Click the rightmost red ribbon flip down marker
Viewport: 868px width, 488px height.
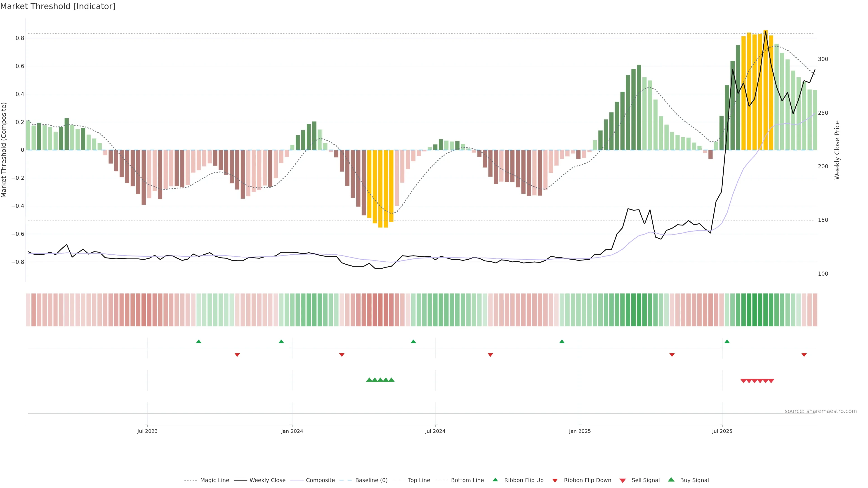pos(804,355)
